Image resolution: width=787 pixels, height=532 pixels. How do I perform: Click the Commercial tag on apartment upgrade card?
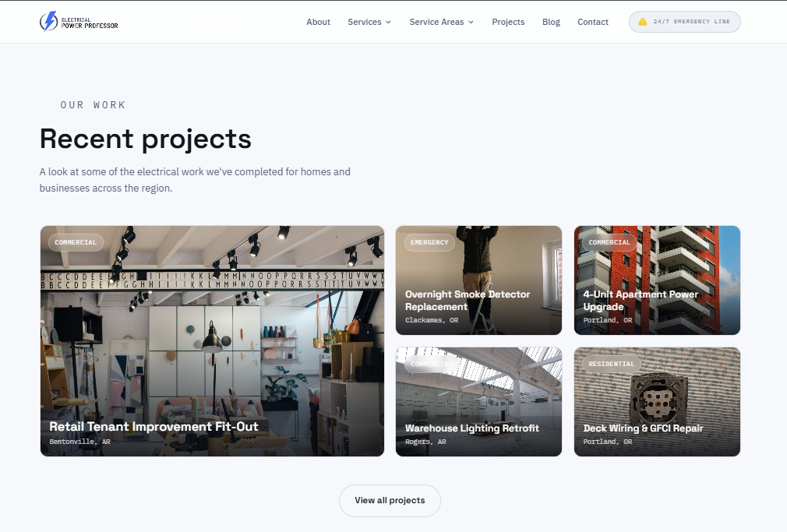609,242
